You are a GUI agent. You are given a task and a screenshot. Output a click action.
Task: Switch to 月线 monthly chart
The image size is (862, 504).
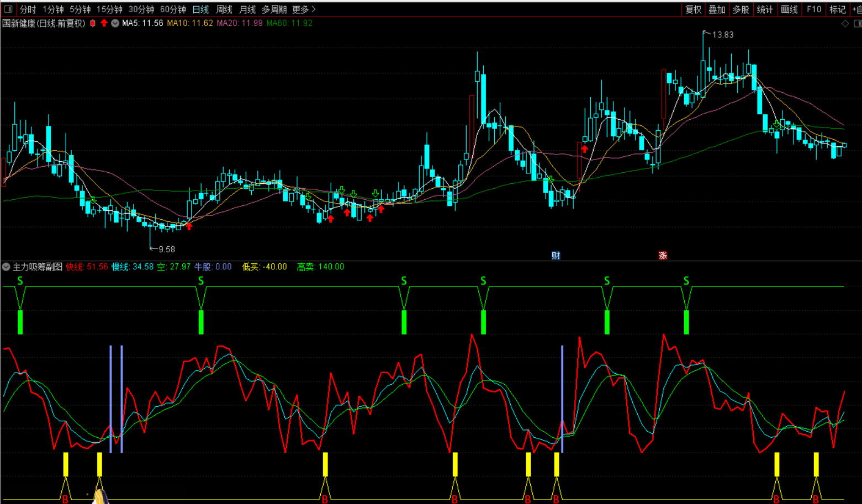click(x=247, y=9)
